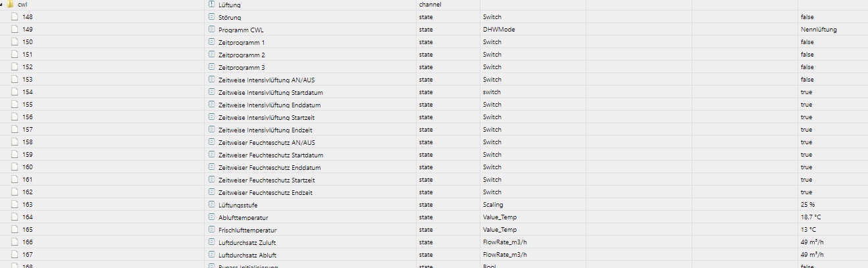
Task: Open the Nennlüftung value of Programm CWL
Action: (819, 29)
